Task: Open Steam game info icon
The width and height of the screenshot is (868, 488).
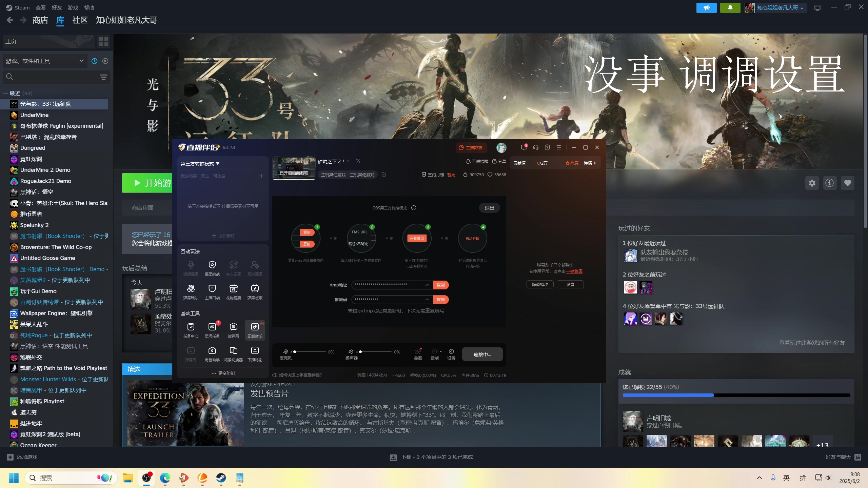Action: (830, 183)
